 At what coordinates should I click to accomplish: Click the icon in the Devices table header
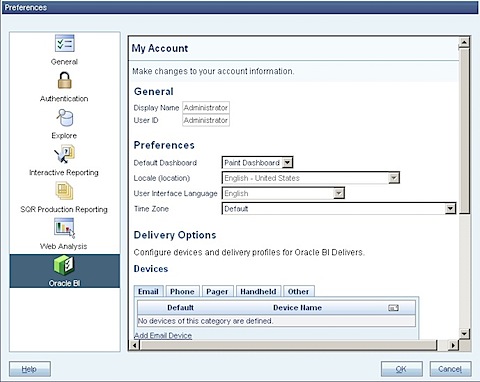(393, 308)
